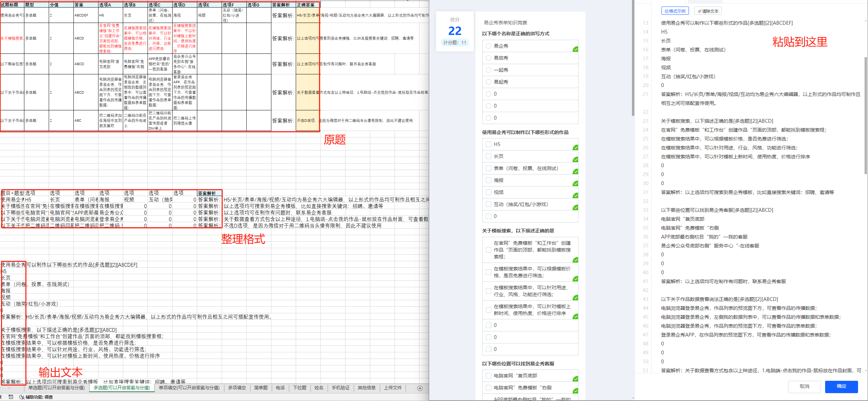Click question title 使用易企秀可以制作以下哪些形式的作品 in preview

click(525, 132)
